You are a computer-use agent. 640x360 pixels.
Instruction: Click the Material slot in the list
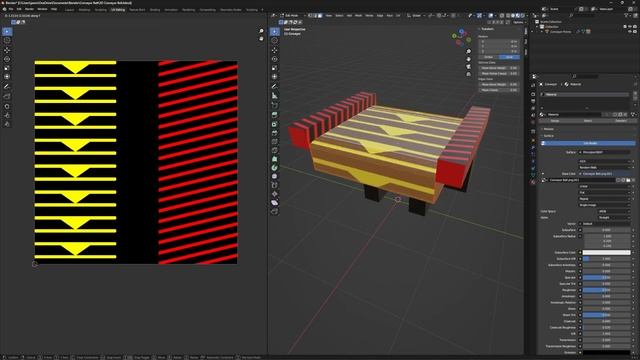(x=585, y=94)
